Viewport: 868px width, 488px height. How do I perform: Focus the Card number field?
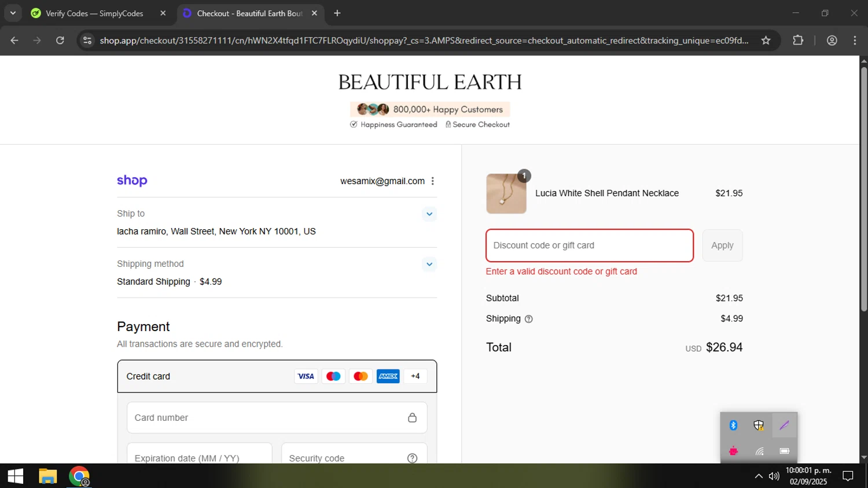[x=277, y=417]
